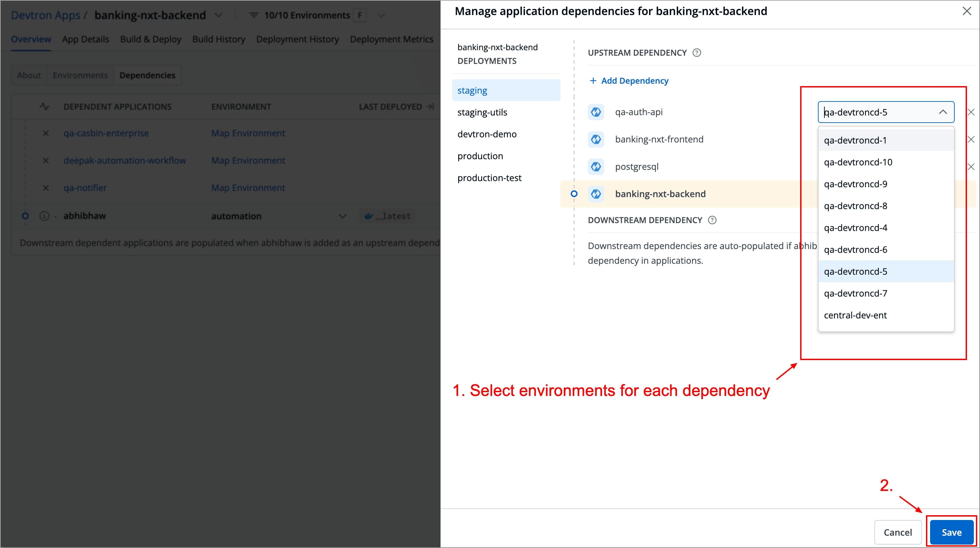Click the app status activity icon header
Image resolution: width=980 pixels, height=548 pixels.
(44, 106)
